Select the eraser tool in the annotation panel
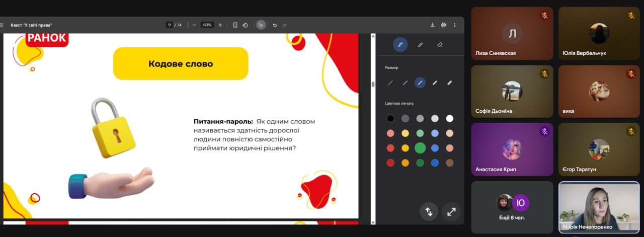 click(x=440, y=45)
